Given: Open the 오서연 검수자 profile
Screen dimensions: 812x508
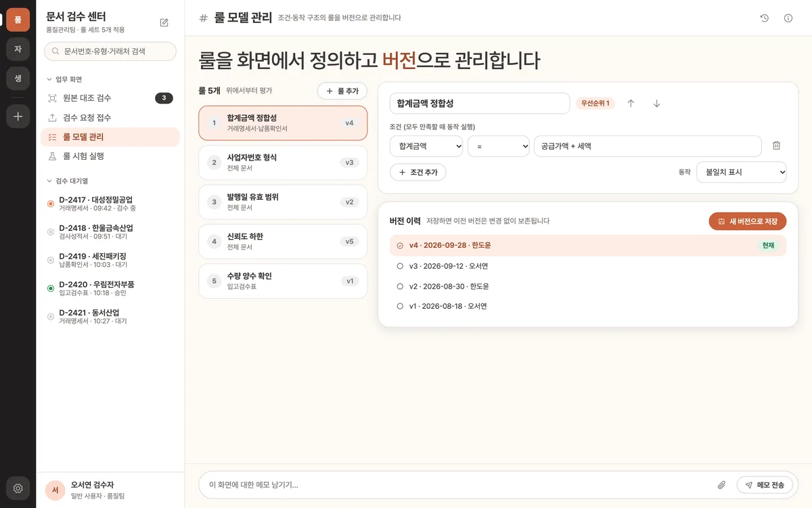Looking at the screenshot, I should tap(110, 490).
